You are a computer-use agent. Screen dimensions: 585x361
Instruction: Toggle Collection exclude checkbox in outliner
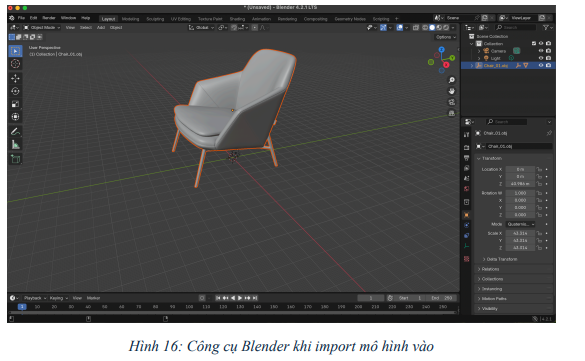[534, 44]
